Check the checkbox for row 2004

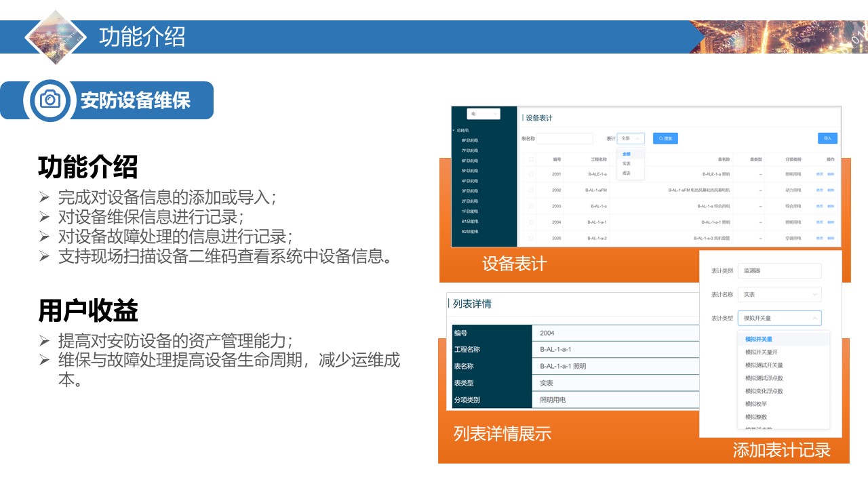(531, 222)
